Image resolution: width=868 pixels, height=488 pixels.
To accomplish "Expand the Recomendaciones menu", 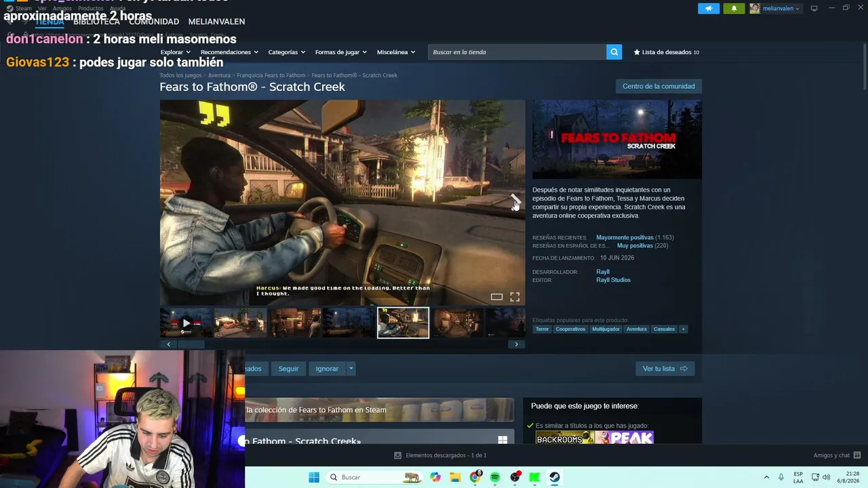I will tap(230, 52).
